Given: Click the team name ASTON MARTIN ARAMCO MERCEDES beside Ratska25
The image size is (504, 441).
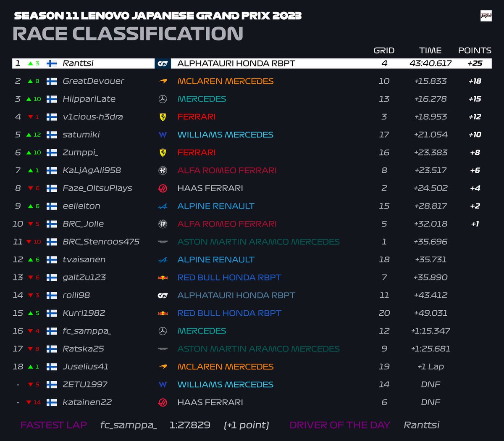Looking at the screenshot, I should (x=258, y=349).
